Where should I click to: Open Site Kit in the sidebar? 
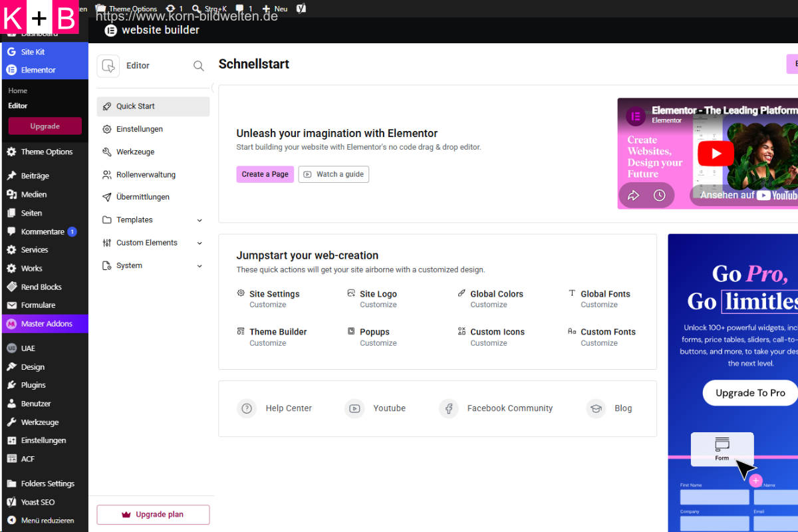tap(44, 52)
